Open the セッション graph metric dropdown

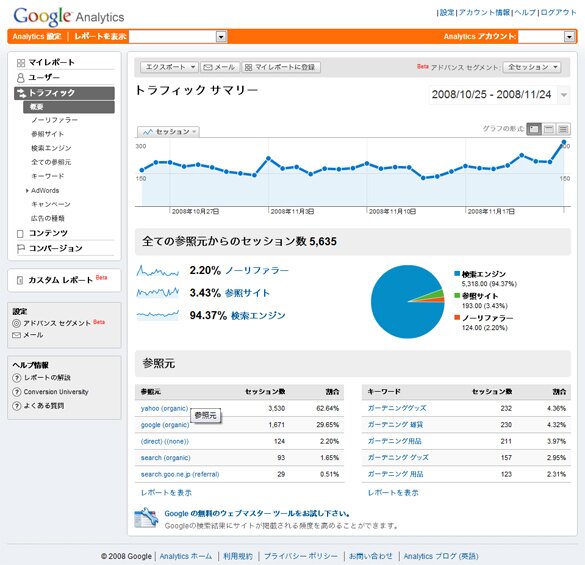[168, 132]
